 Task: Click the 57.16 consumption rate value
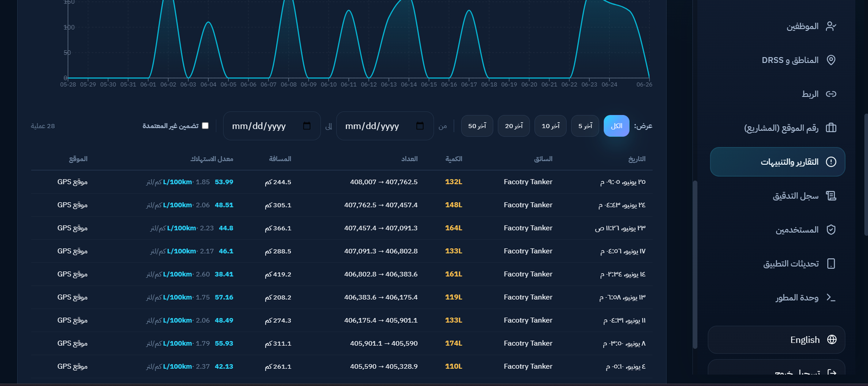224,297
